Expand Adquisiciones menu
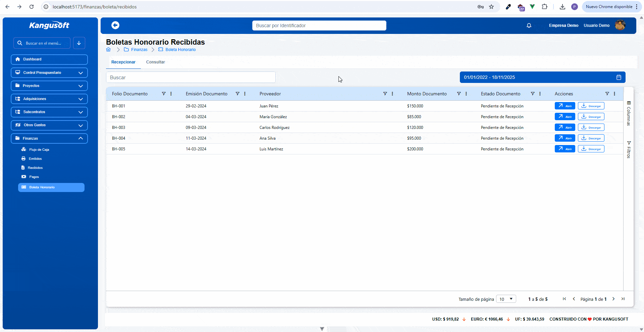The width and height of the screenshot is (644, 332). click(49, 99)
